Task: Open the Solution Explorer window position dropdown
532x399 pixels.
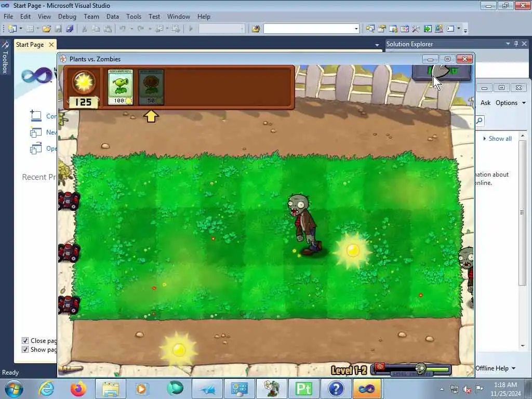Action: (x=508, y=44)
